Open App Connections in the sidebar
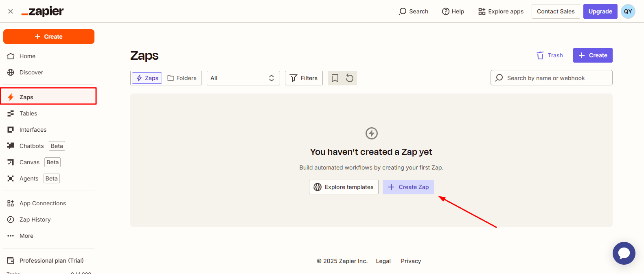 click(49, 203)
